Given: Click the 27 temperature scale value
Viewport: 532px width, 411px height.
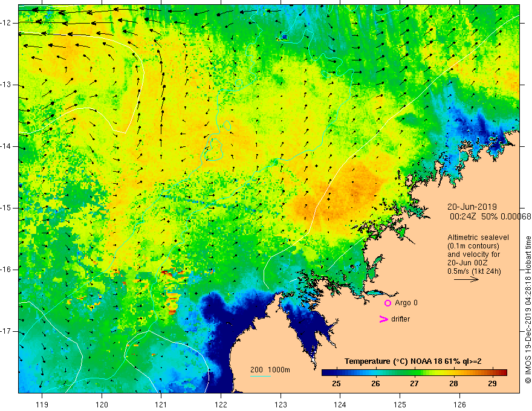Looking at the screenshot, I should (414, 384).
